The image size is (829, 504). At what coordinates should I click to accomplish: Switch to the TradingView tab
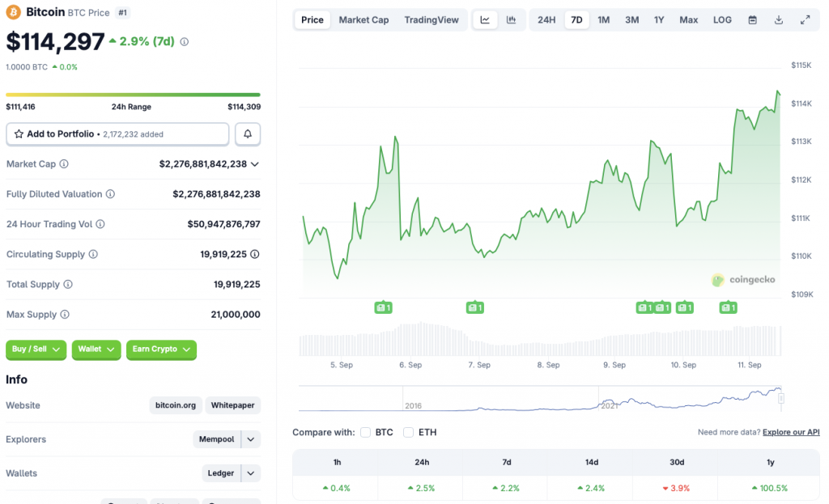[x=432, y=19]
